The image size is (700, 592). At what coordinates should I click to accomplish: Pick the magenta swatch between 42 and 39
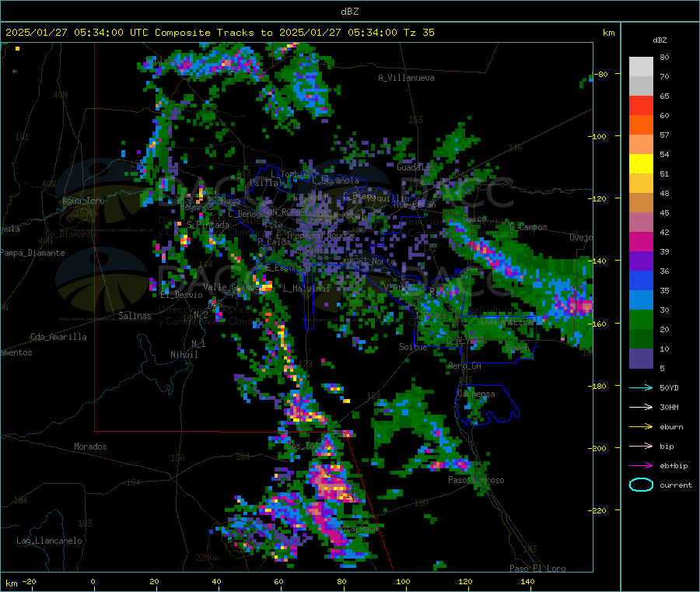(x=641, y=242)
